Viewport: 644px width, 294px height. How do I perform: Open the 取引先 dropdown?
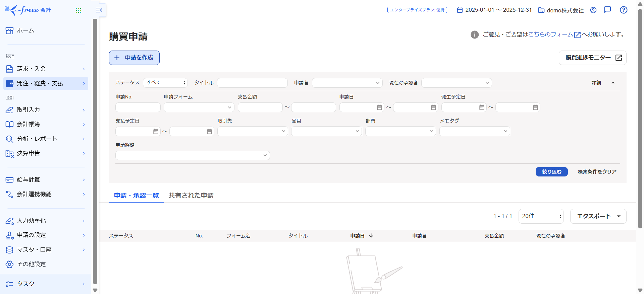[253, 131]
